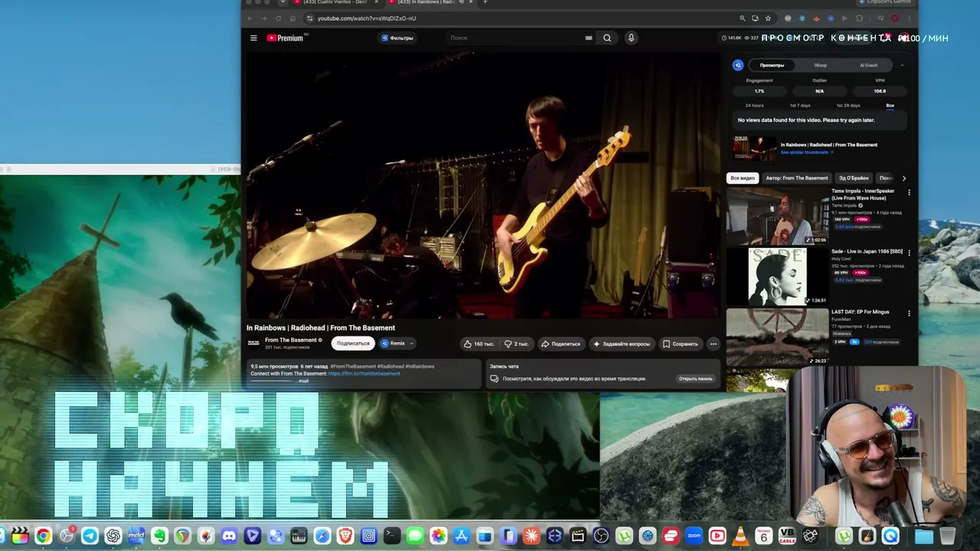Open the Фильтры button in the header
The image size is (980, 551).
click(x=397, y=37)
